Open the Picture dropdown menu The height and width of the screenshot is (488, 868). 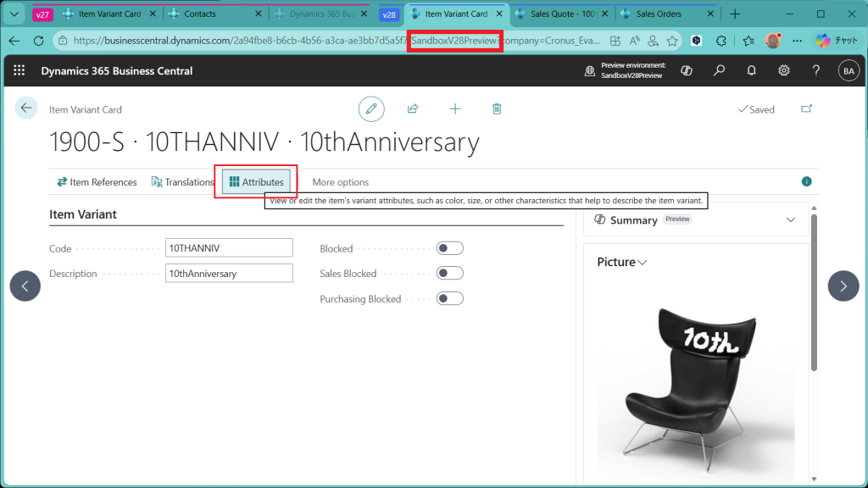click(x=622, y=263)
